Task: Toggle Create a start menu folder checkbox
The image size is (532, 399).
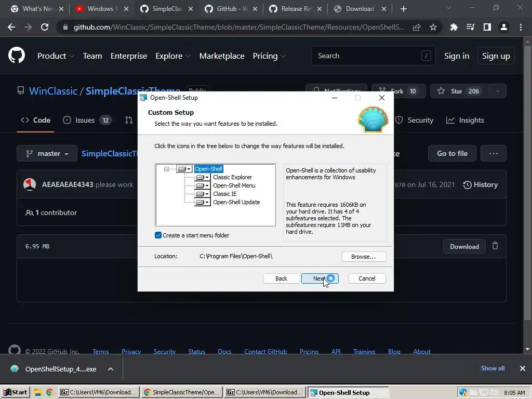Action: click(x=158, y=235)
